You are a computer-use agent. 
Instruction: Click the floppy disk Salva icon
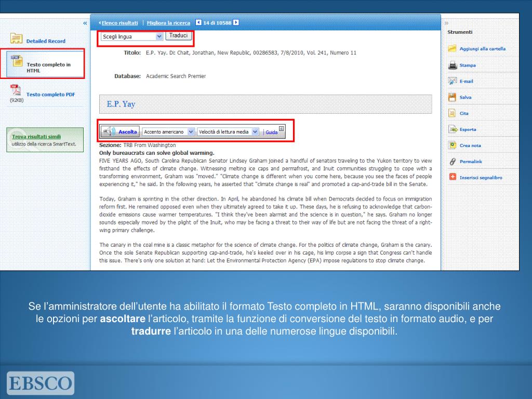coord(452,97)
